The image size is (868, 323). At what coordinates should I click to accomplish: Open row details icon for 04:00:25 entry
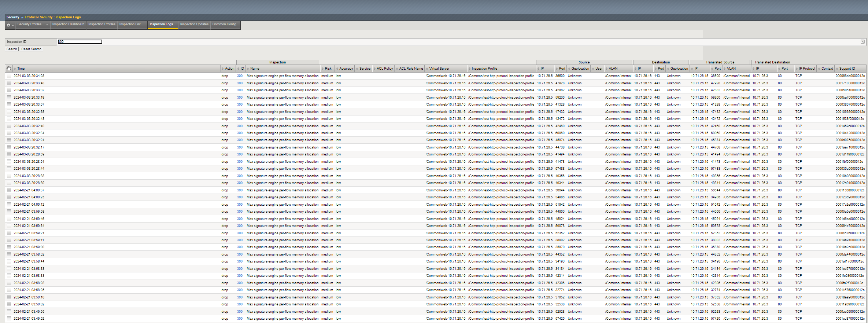[x=9, y=197]
